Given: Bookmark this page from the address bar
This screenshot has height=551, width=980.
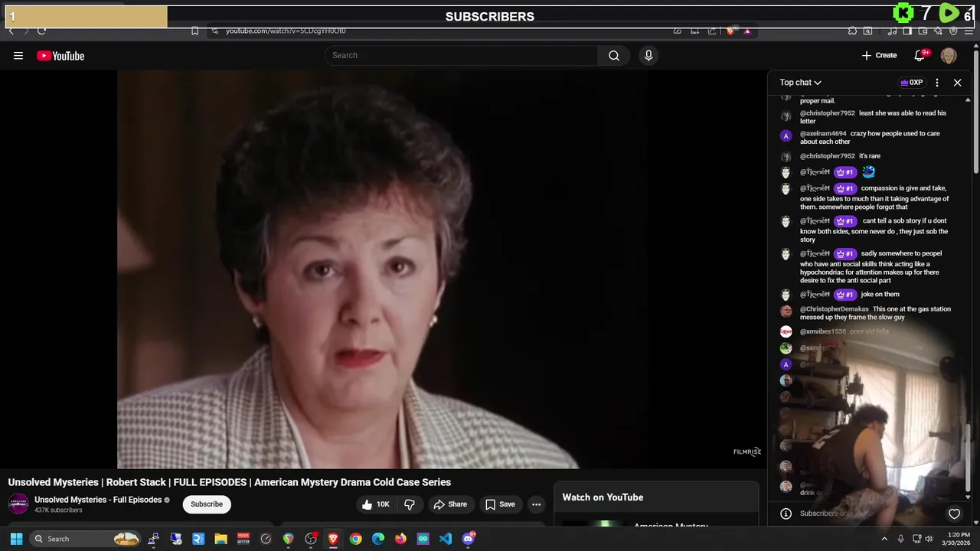Looking at the screenshot, I should click(194, 31).
